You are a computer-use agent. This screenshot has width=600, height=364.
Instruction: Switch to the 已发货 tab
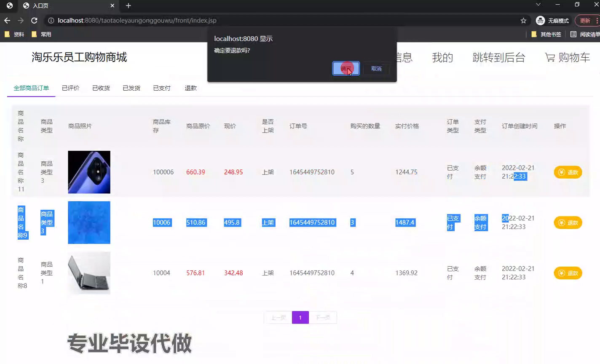pyautogui.click(x=131, y=88)
